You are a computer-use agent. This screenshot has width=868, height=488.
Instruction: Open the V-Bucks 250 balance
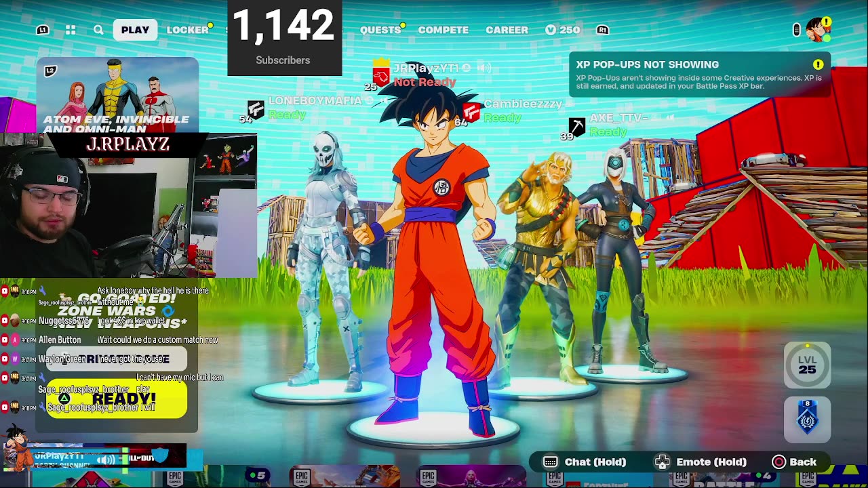pos(563,30)
